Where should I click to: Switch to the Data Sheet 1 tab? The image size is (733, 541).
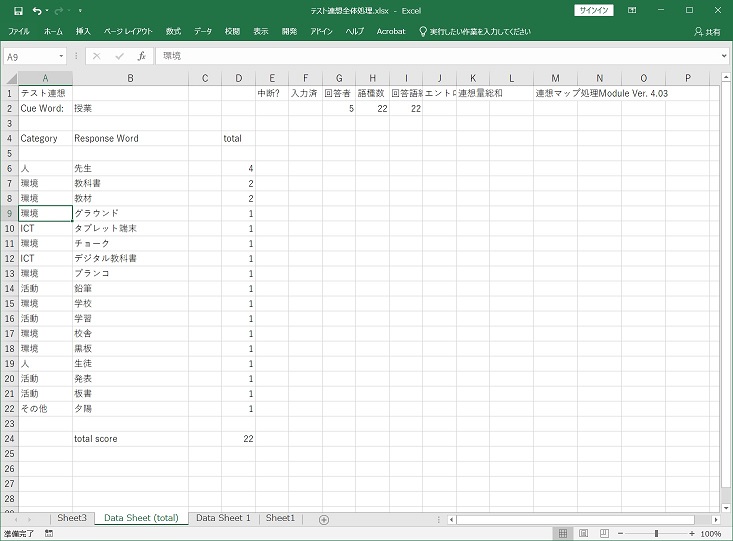(x=223, y=518)
